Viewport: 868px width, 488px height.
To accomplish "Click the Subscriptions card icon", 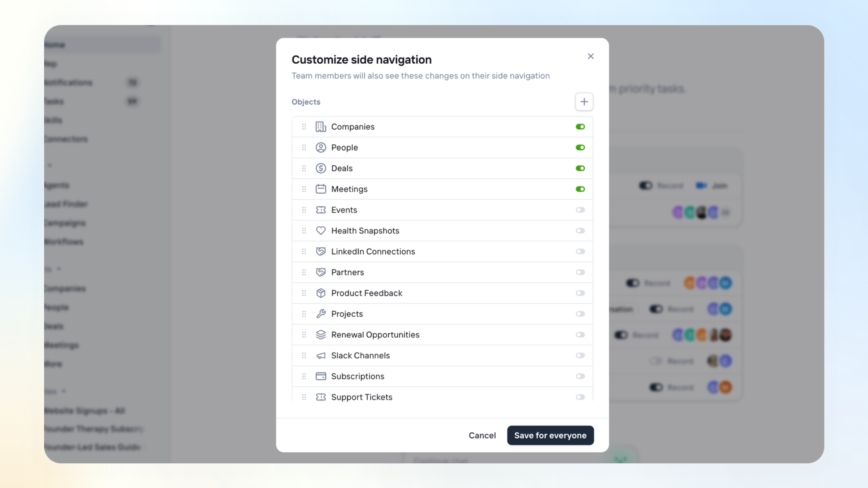I will pyautogui.click(x=321, y=377).
